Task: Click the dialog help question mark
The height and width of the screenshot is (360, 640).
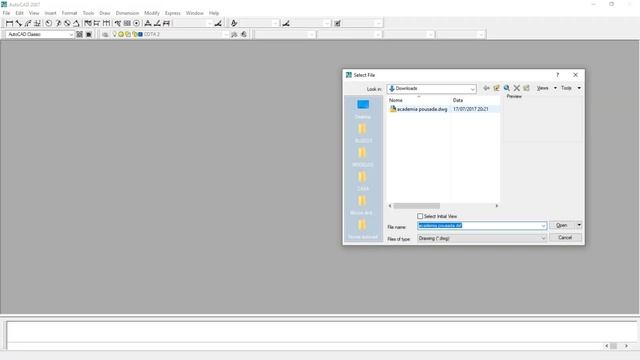Action: tap(558, 75)
